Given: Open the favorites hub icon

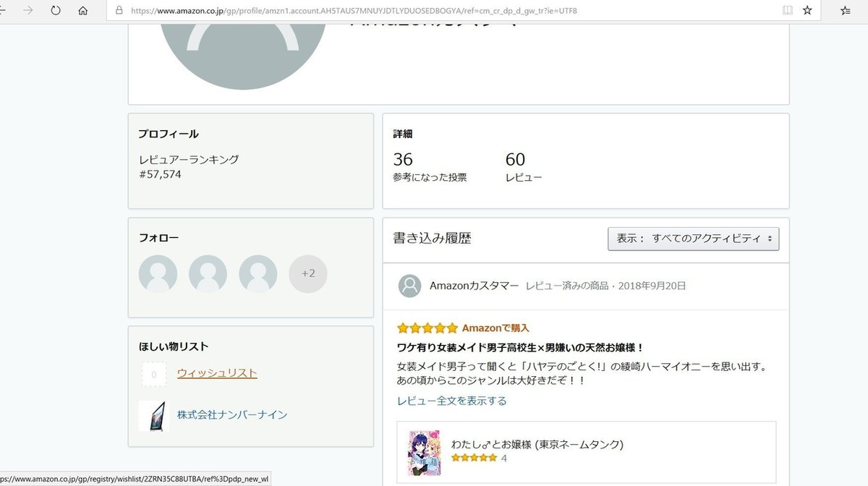Looking at the screenshot, I should (846, 10).
